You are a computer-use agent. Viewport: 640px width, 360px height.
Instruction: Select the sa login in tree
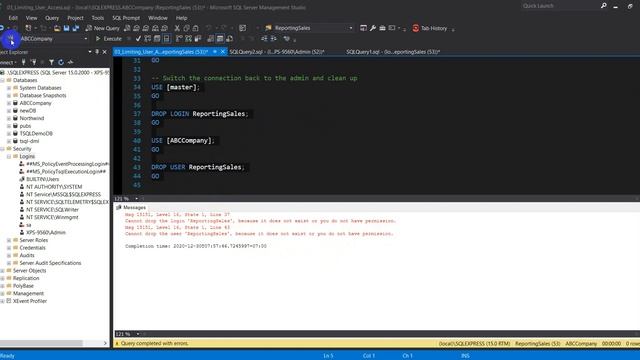click(29, 225)
